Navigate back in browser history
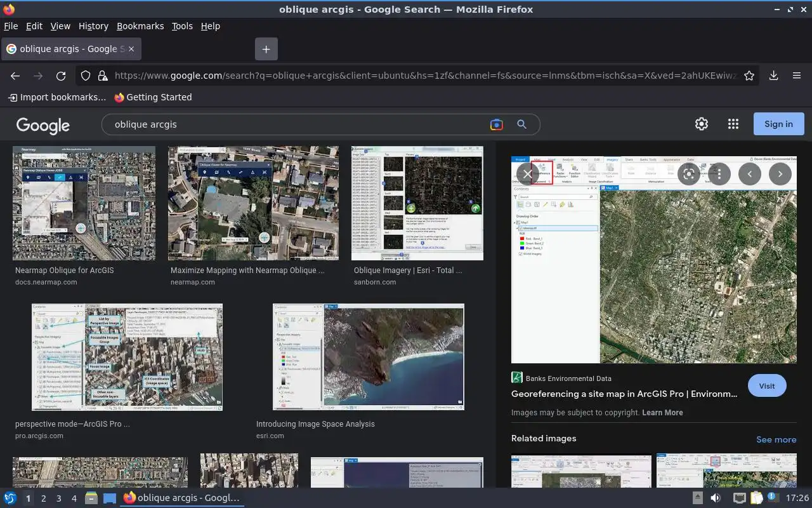 pyautogui.click(x=15, y=76)
